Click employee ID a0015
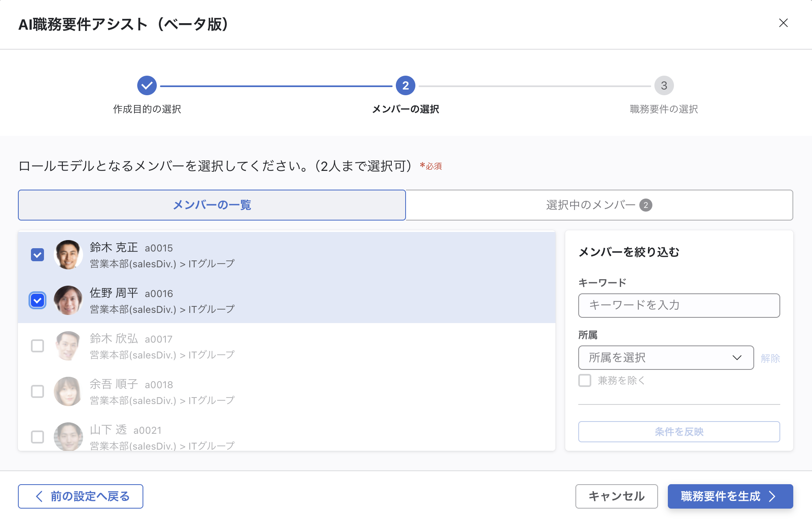 (x=159, y=248)
